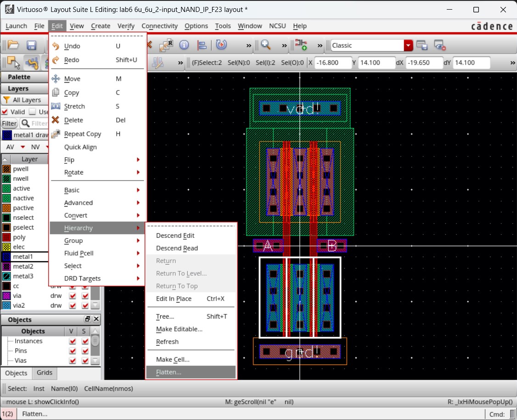Toggle via2 layer first checkbox
The image size is (517, 420).
[73, 306]
